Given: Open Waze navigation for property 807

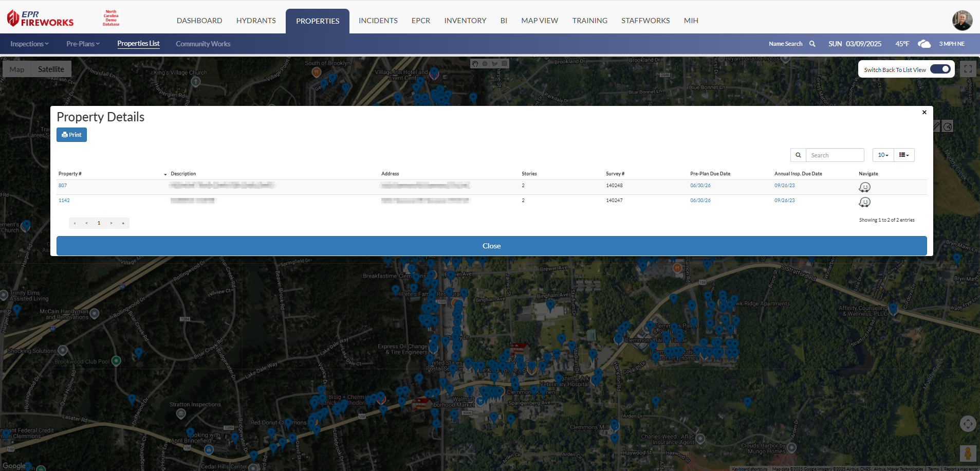Looking at the screenshot, I should click(864, 187).
